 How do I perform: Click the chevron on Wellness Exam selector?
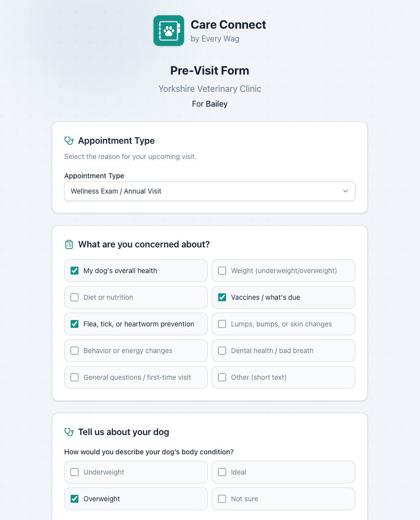[345, 191]
